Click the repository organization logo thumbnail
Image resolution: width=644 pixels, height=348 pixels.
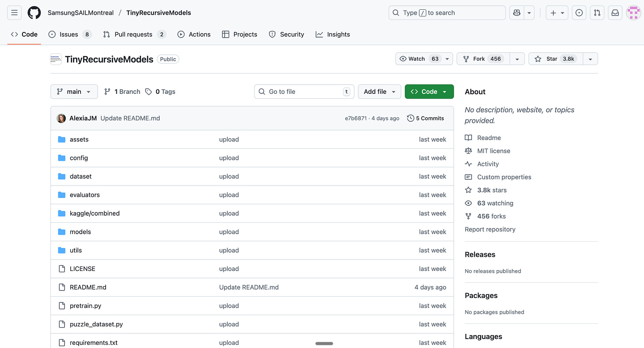coord(56,59)
